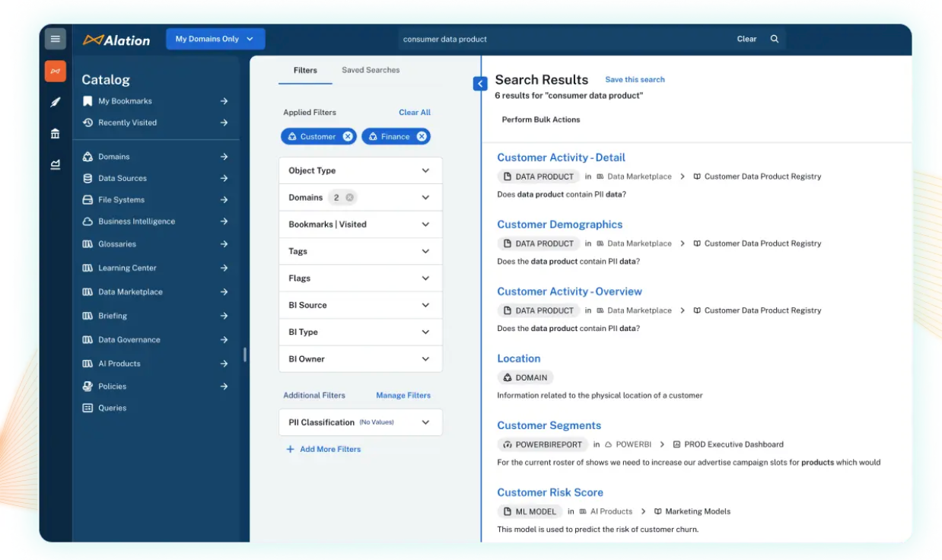Screen dimensions: 942x560
Task: Remove the Customer applied filter chip
Action: pos(348,137)
